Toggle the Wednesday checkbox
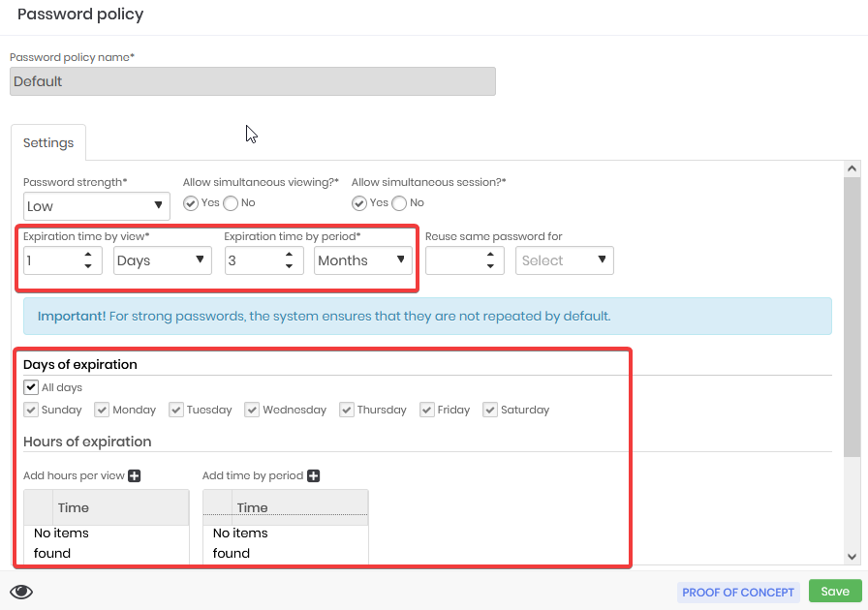The height and width of the screenshot is (610, 868). (252, 410)
